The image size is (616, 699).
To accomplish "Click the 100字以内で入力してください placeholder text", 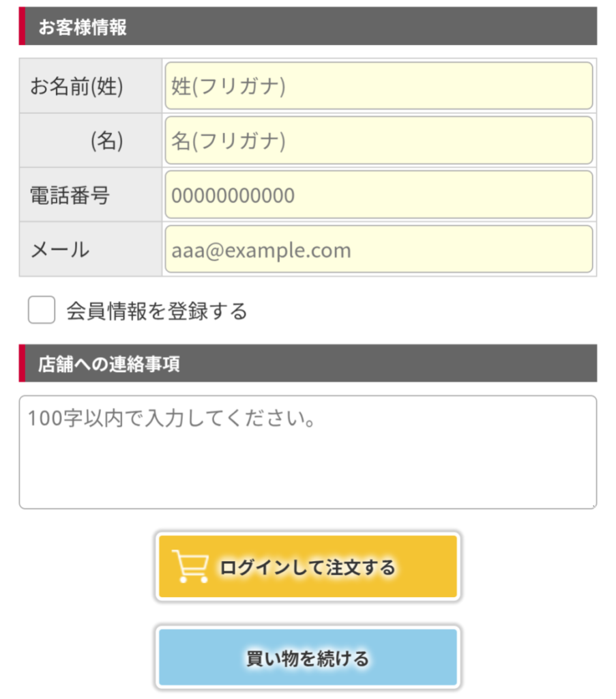I will pyautogui.click(x=172, y=418).
